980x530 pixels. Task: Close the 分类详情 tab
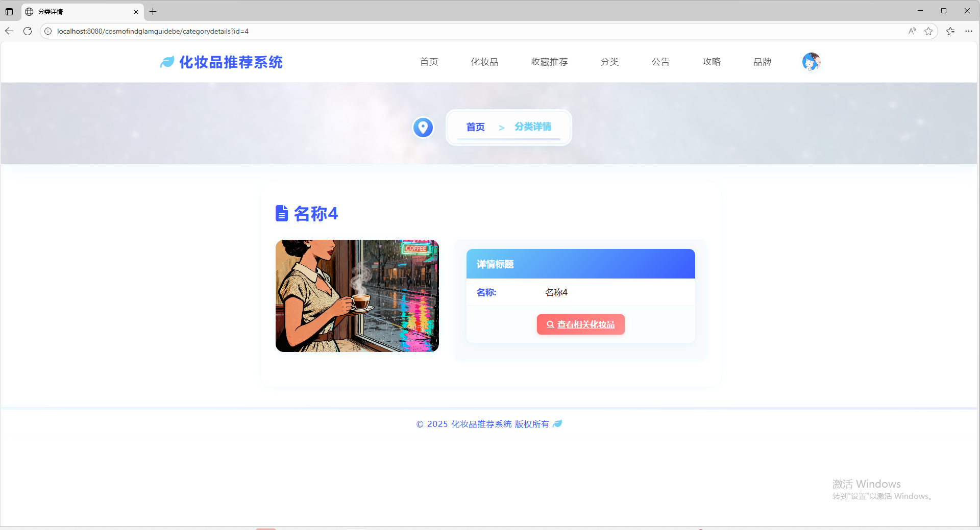coord(136,12)
